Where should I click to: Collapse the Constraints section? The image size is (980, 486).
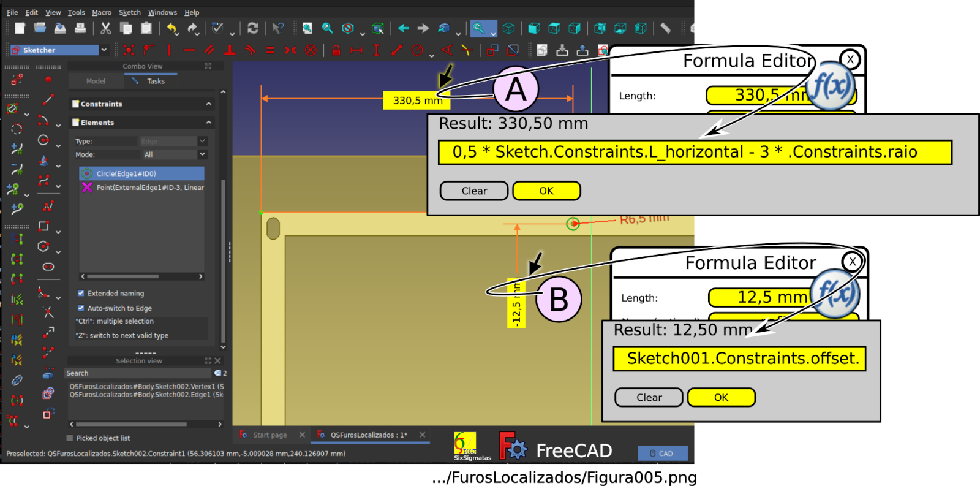(x=209, y=104)
